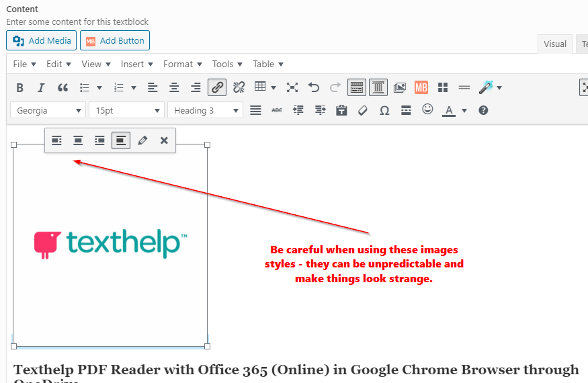
Task: Align text center in toolbar
Action: 174,88
